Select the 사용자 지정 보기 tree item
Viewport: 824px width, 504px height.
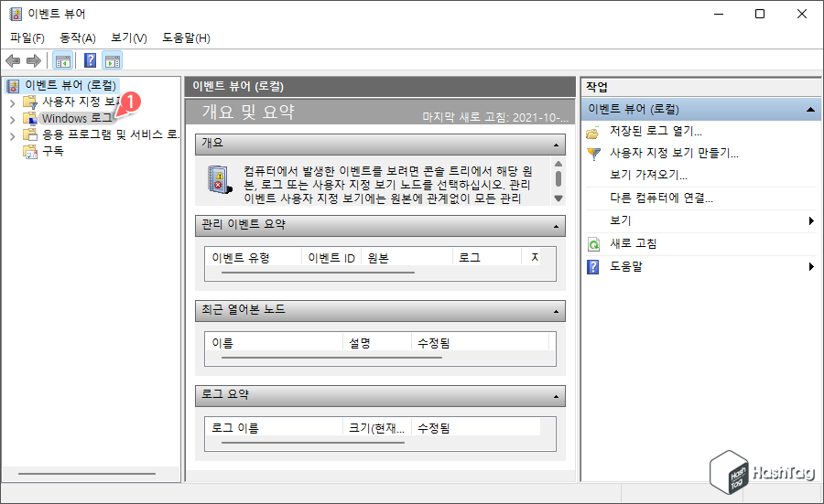[x=81, y=102]
